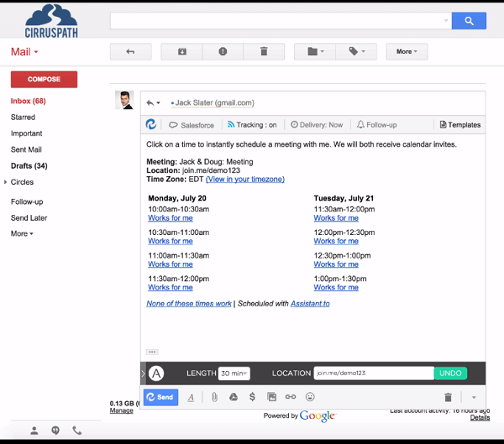Screen dimensions: 504x444
Task: Discard the draft with the trash icon
Action: [448, 397]
